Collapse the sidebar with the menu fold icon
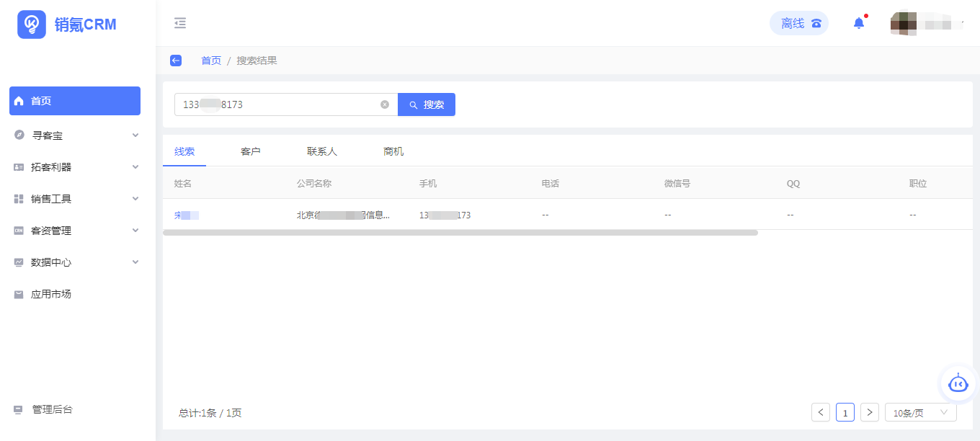This screenshot has height=441, width=980. click(180, 23)
